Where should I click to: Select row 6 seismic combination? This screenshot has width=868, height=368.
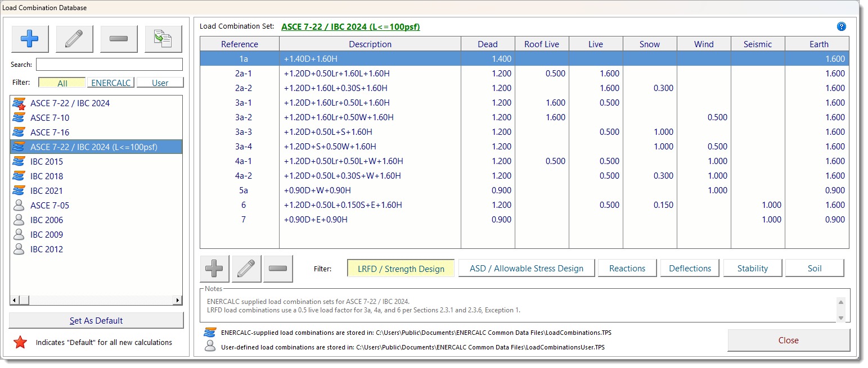click(524, 205)
